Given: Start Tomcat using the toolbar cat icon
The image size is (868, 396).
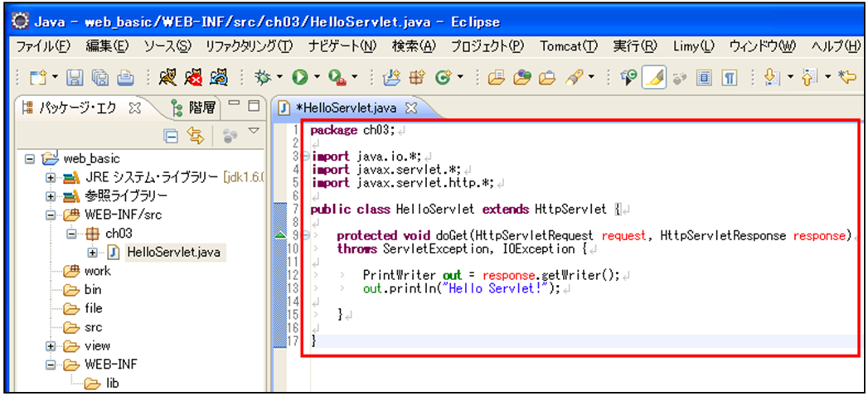Looking at the screenshot, I should [x=168, y=78].
